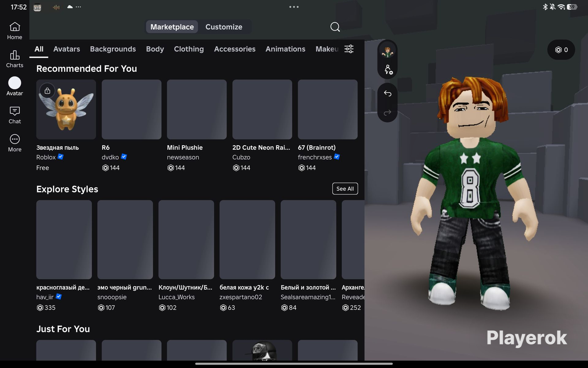Open the Home sidebar icon

click(x=15, y=31)
